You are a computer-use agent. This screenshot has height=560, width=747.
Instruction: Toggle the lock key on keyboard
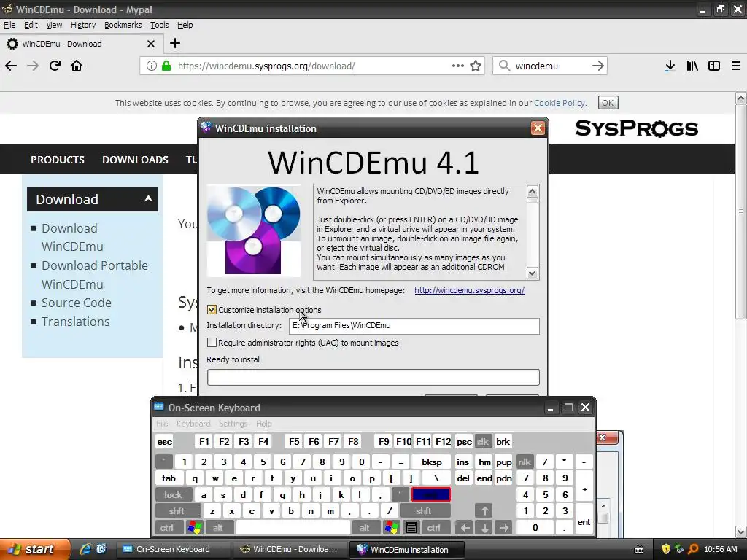pyautogui.click(x=174, y=495)
